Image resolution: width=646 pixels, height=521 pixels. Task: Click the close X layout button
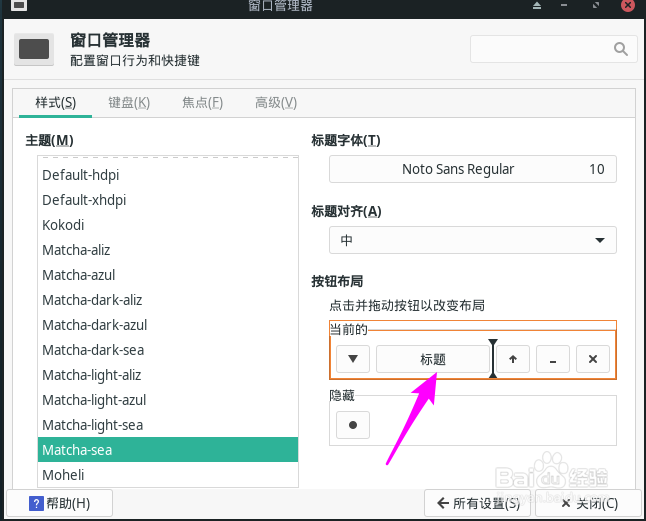pos(593,359)
